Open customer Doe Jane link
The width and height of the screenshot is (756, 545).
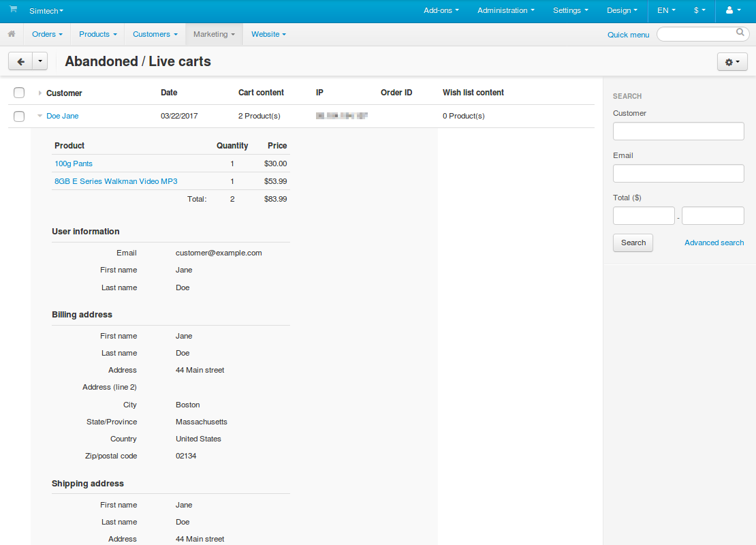[62, 116]
